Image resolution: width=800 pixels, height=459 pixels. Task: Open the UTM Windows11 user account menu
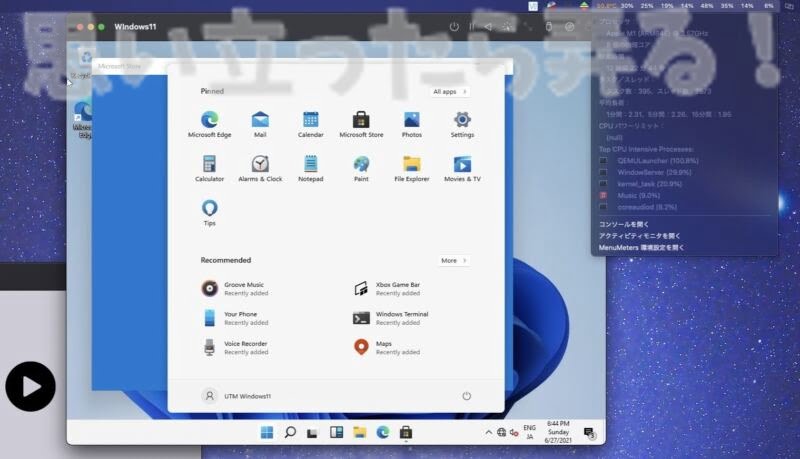click(x=236, y=396)
